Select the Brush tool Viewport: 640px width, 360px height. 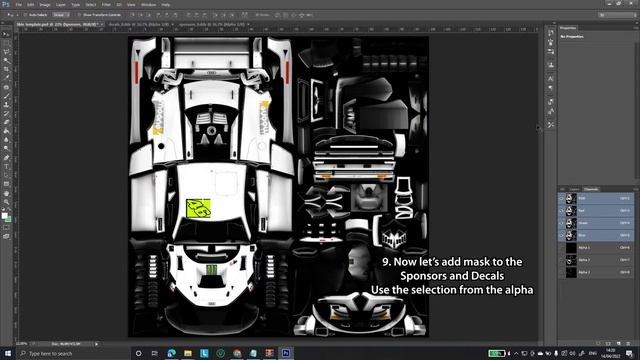(x=6, y=96)
